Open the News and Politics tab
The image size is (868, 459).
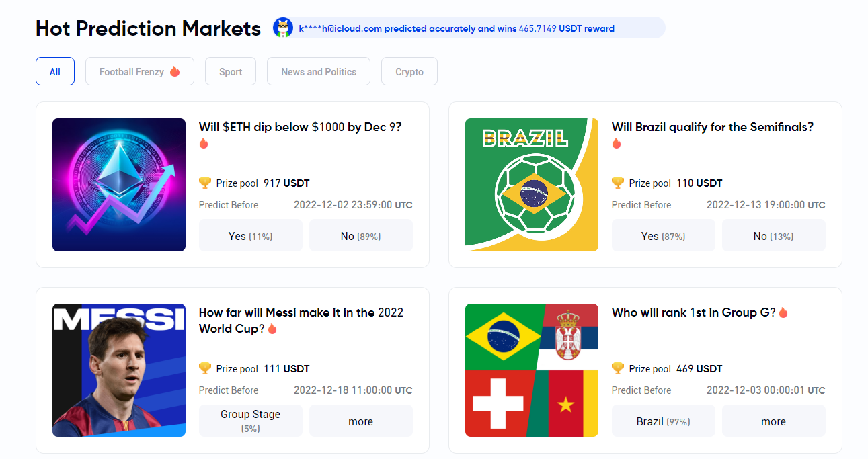pos(319,71)
